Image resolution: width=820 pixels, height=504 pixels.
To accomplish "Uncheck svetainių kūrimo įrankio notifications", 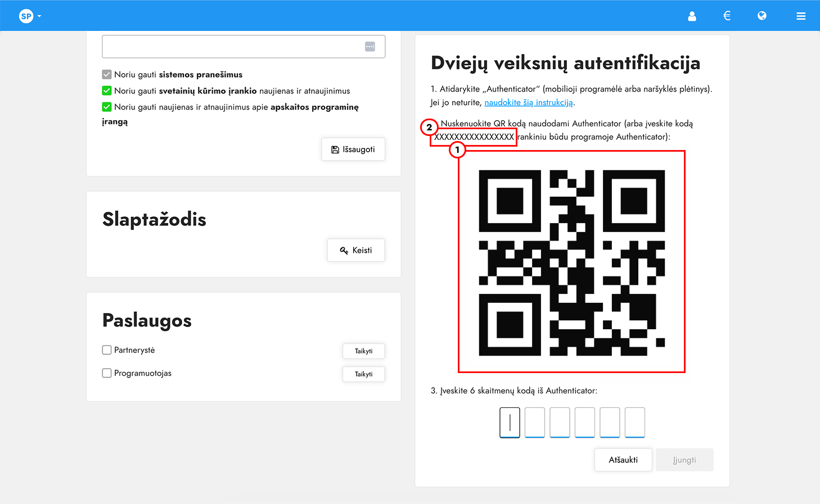I will tap(106, 90).
